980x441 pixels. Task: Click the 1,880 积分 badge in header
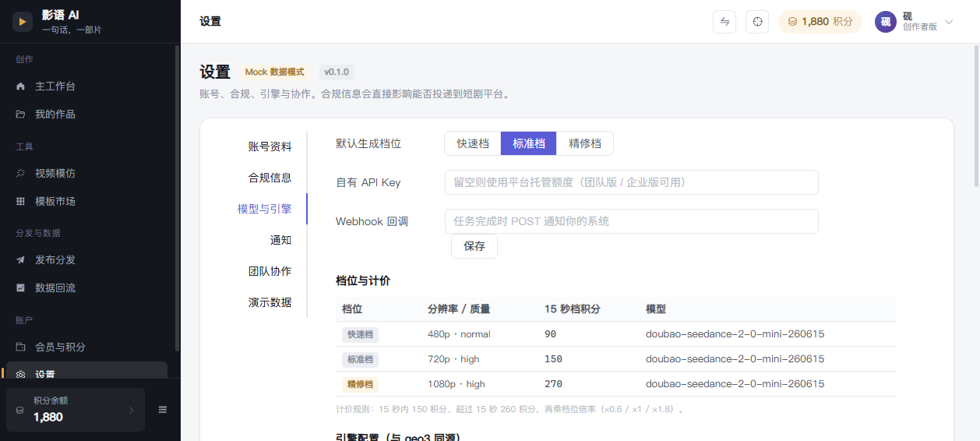pyautogui.click(x=820, y=22)
